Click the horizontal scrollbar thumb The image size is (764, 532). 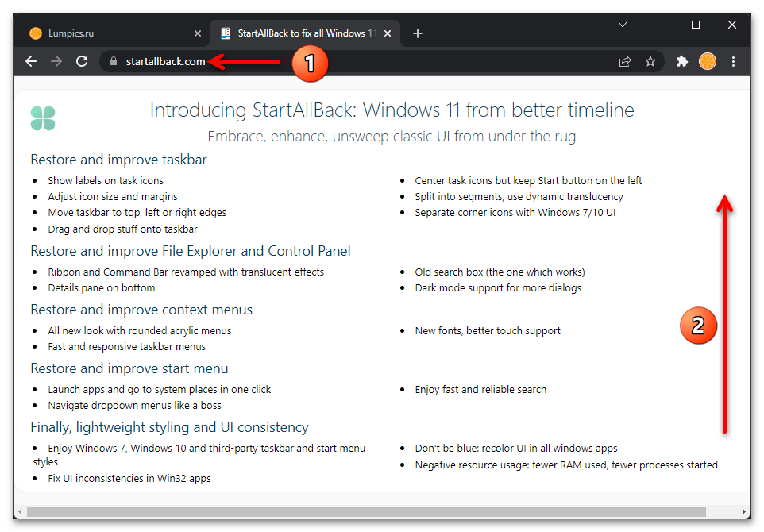366,511
